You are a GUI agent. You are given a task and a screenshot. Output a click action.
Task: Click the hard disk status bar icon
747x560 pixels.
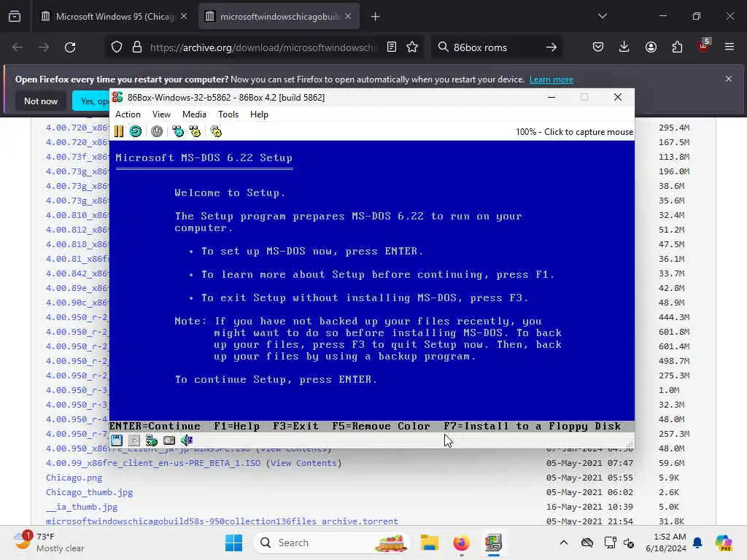coord(169,440)
